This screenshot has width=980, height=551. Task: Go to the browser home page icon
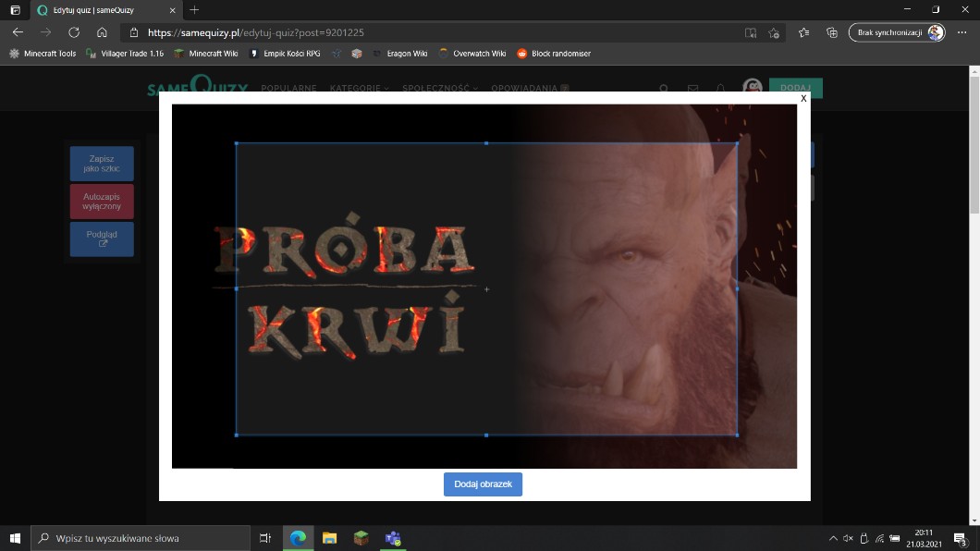click(103, 32)
